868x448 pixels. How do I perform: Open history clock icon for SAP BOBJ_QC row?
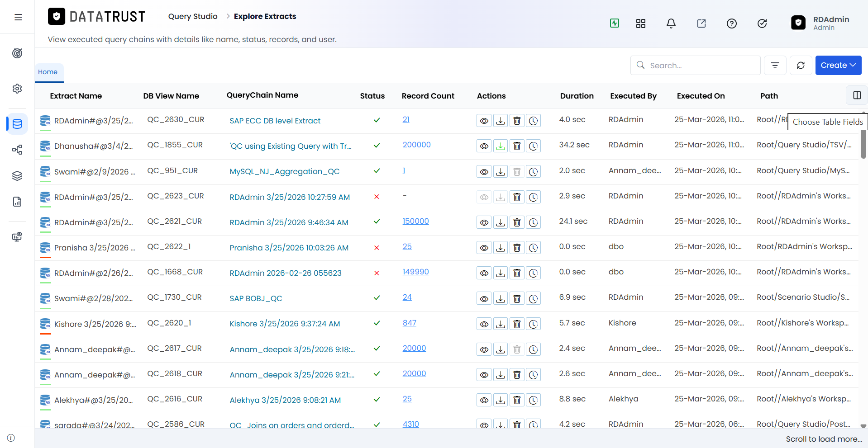(534, 298)
